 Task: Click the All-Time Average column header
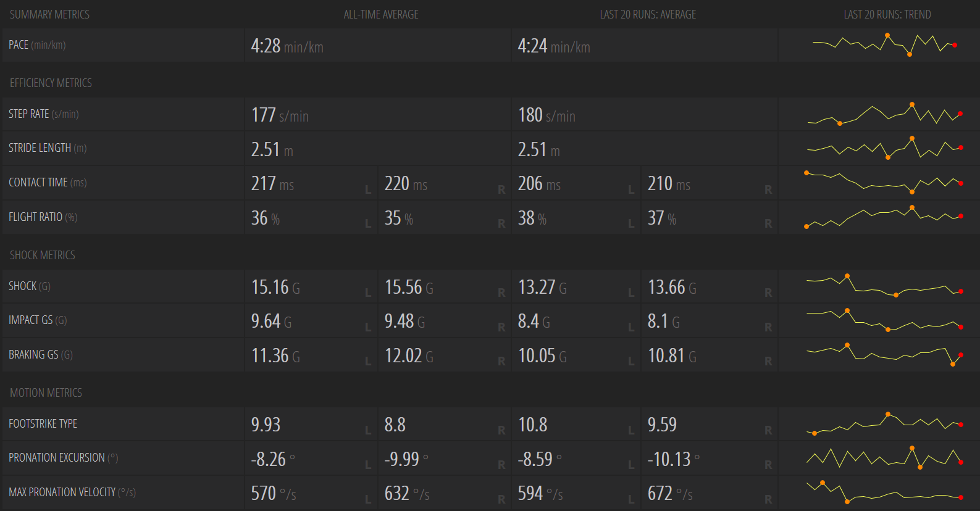(381, 14)
